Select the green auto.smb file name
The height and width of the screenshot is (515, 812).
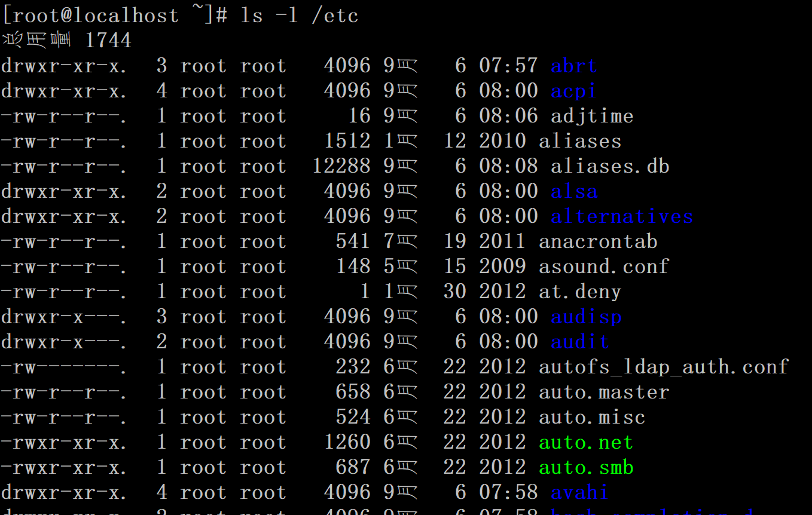coord(586,467)
